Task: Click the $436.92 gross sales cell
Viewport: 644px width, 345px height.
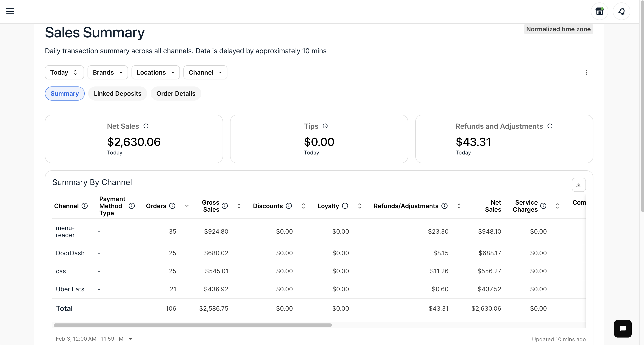Action: click(x=216, y=289)
